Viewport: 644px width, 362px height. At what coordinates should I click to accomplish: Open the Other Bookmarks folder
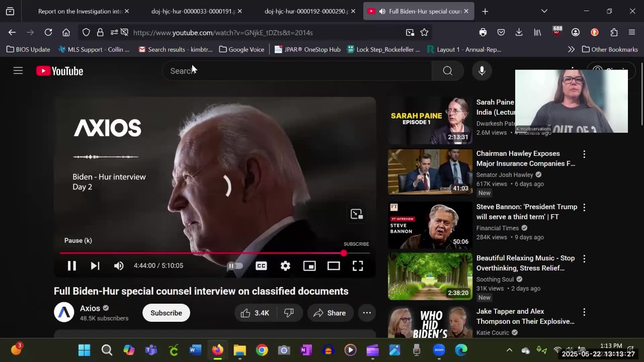coord(610,49)
